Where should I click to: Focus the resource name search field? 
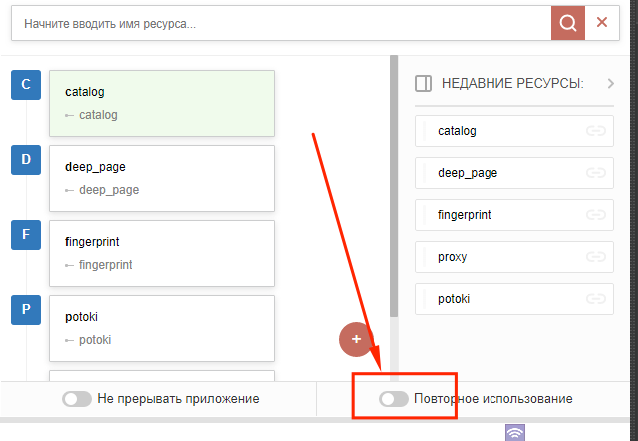(281, 23)
